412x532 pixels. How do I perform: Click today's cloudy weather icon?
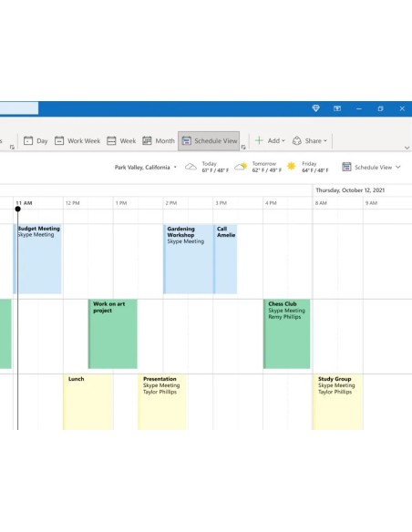coord(191,167)
